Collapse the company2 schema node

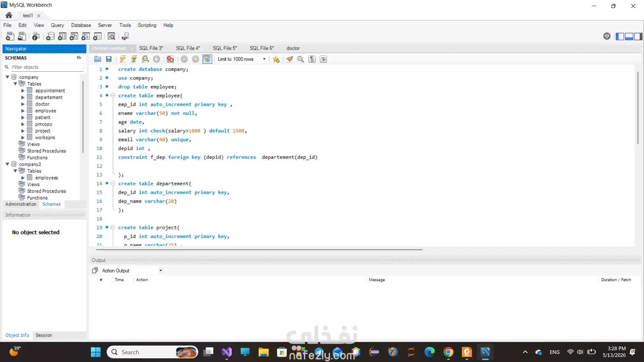pyautogui.click(x=7, y=164)
